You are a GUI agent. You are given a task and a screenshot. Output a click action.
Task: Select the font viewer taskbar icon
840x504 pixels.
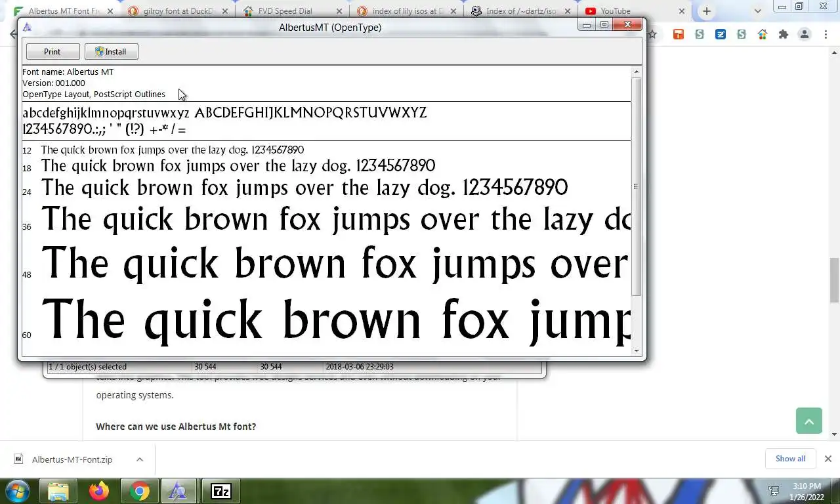tap(178, 491)
